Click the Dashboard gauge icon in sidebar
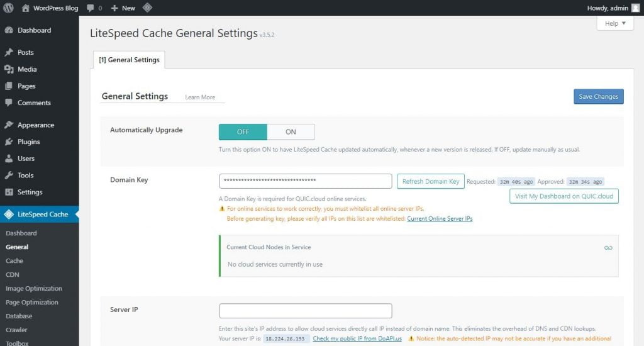The image size is (644, 346). pos(9,30)
